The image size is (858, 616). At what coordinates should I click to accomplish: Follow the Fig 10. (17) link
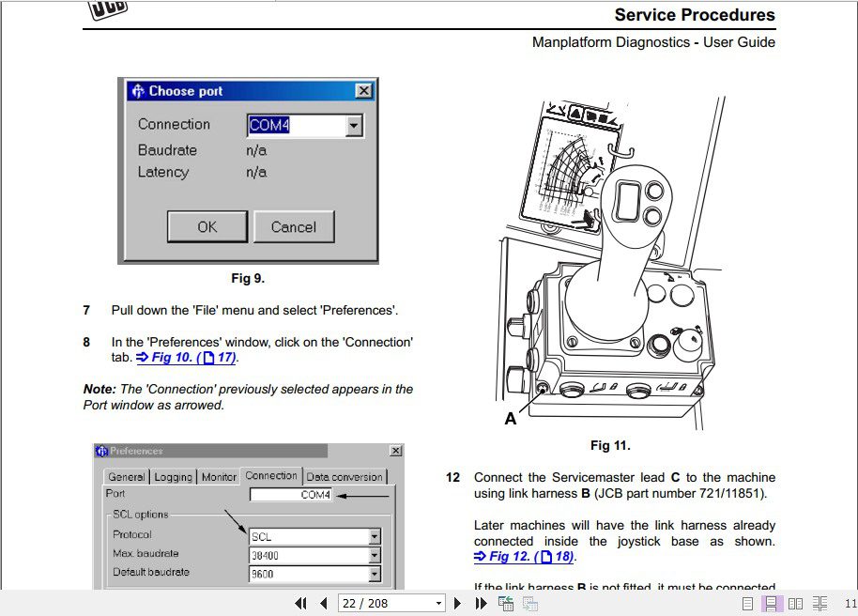tap(186, 358)
